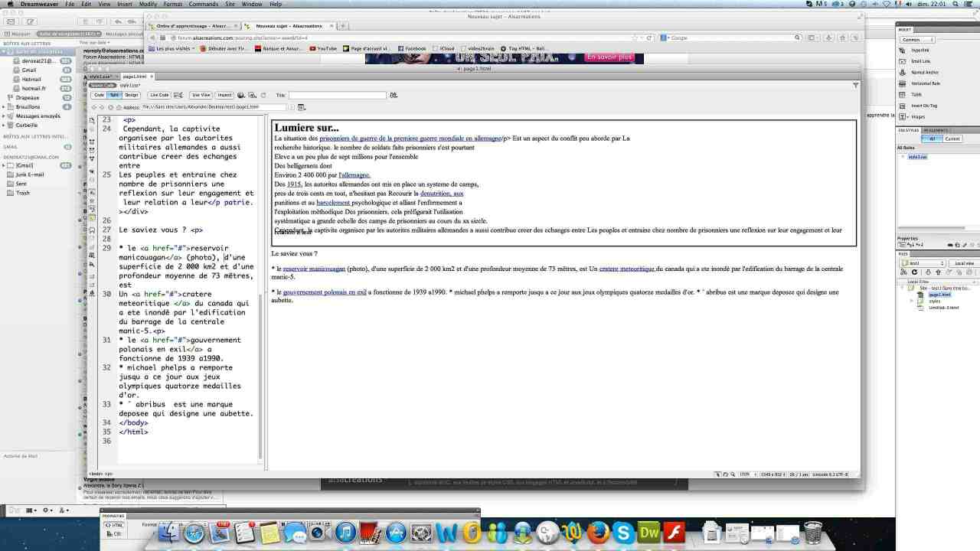Select page1.html in Files panel
The image size is (980, 551).
(939, 295)
